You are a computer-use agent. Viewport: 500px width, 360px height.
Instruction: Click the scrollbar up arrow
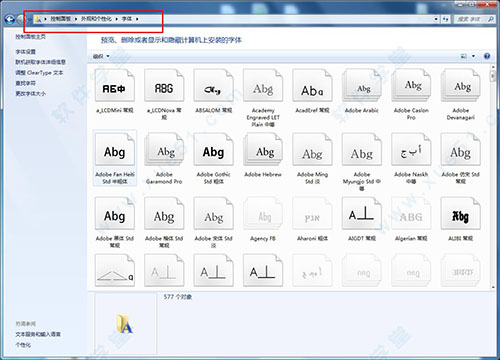(x=493, y=67)
